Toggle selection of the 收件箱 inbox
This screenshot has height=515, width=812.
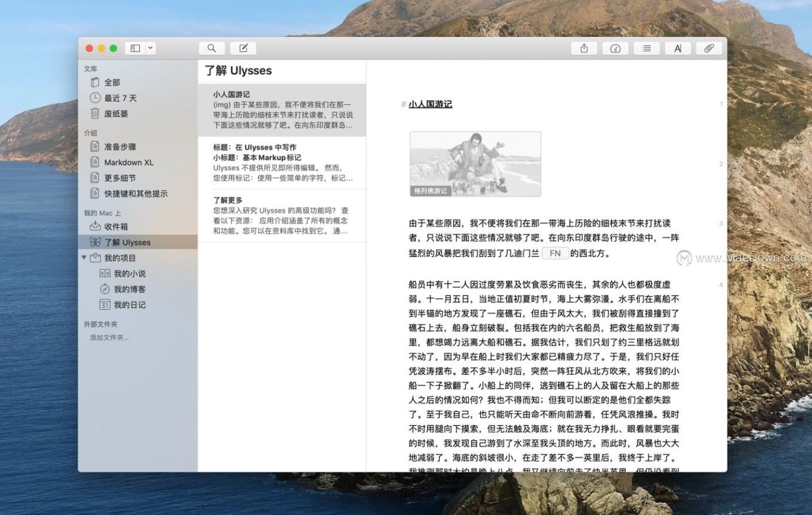[115, 226]
